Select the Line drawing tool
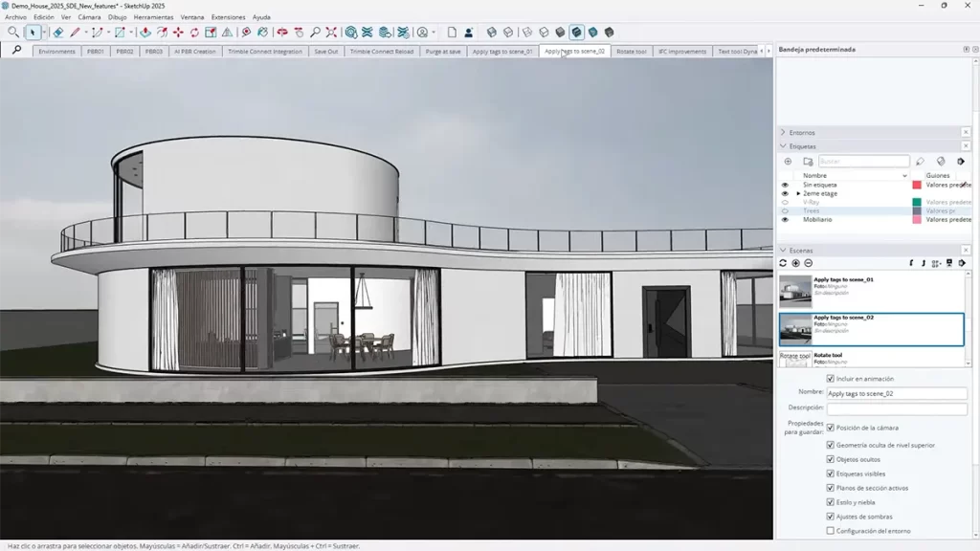The height and width of the screenshot is (551, 980). coord(75,32)
